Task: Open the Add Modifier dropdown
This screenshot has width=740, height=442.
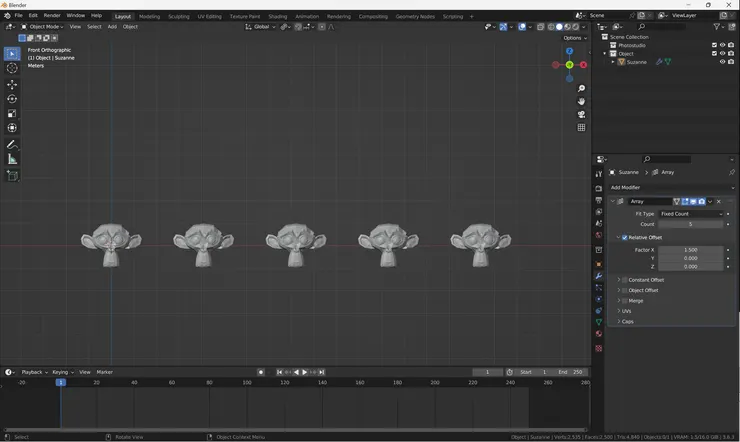Action: [672, 188]
